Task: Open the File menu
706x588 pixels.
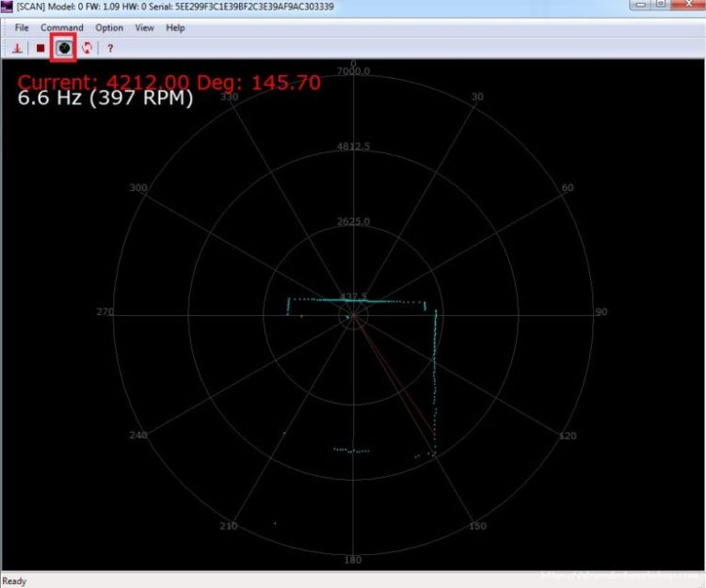Action: pos(22,28)
